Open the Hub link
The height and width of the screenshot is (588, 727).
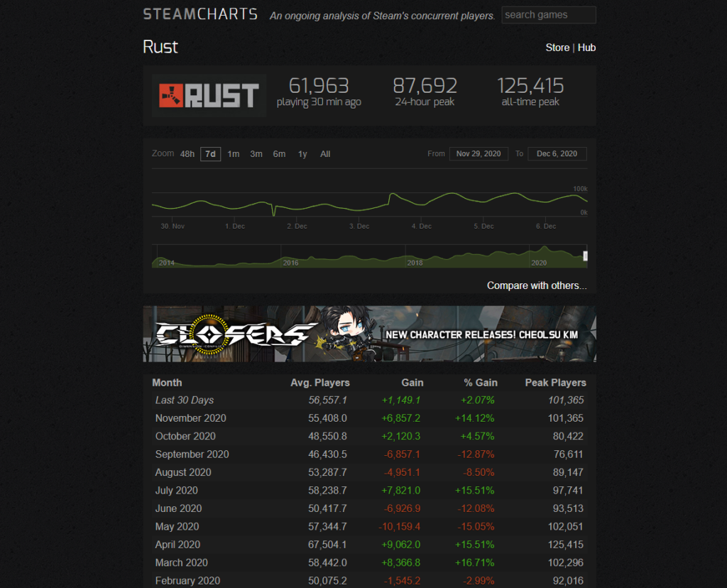click(x=586, y=48)
